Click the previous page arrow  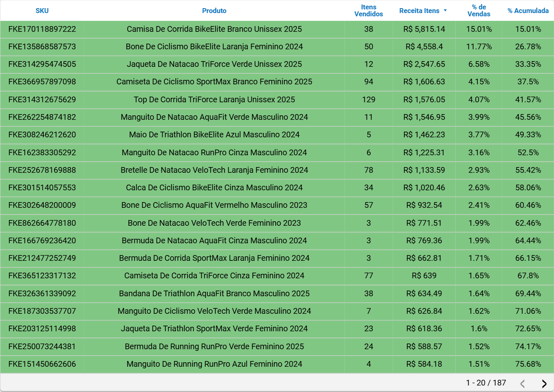click(523, 383)
